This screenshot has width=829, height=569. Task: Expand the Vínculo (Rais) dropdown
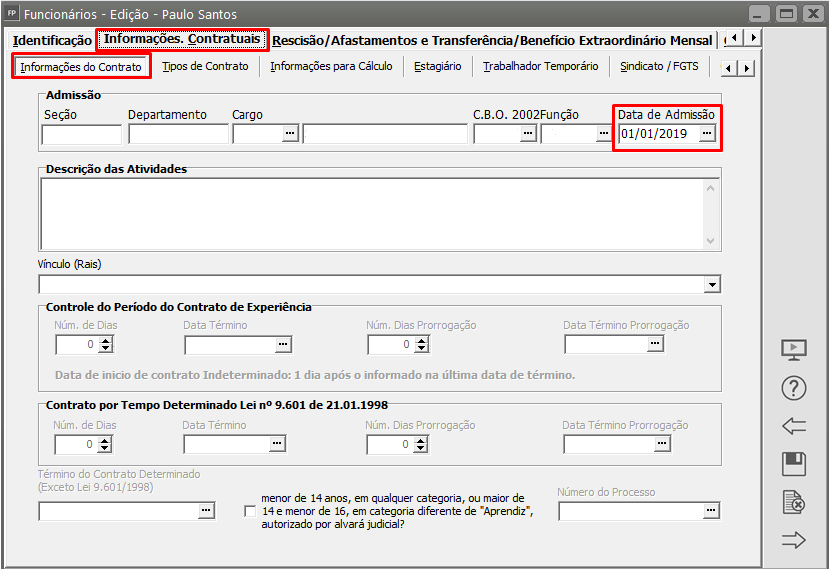(712, 285)
